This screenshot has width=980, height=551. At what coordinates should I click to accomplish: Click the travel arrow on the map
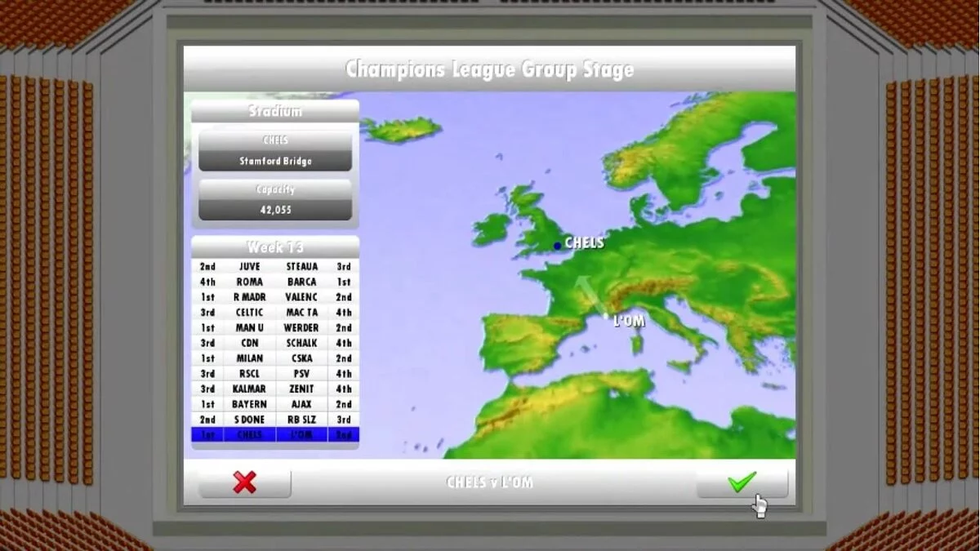585,291
